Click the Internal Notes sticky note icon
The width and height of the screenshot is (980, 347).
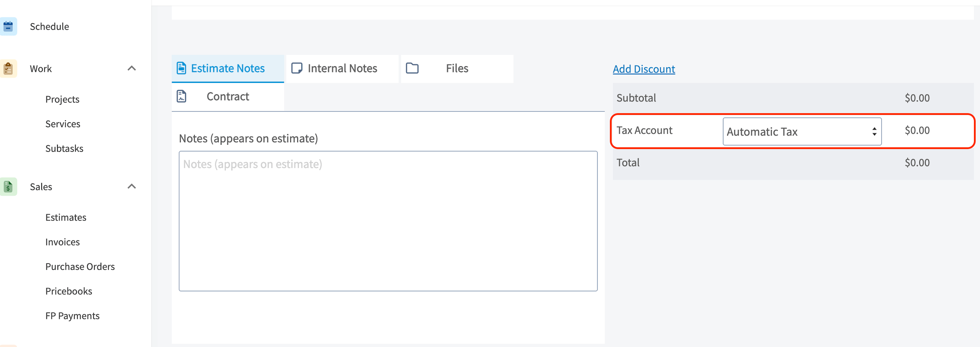pos(297,69)
